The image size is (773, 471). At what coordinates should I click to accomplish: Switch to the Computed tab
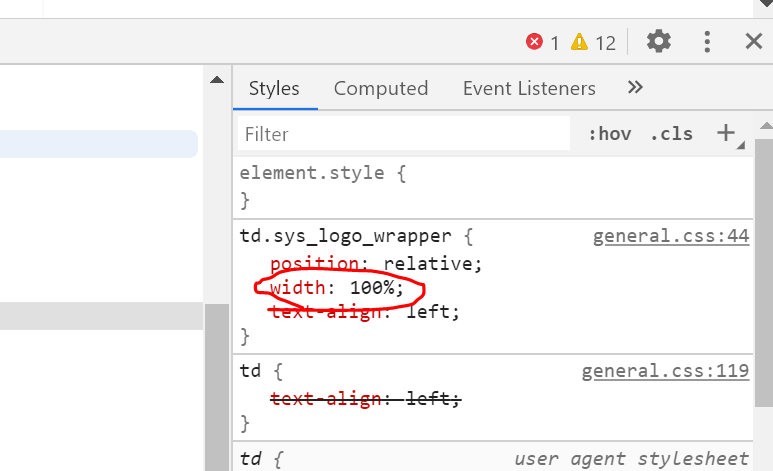point(381,88)
